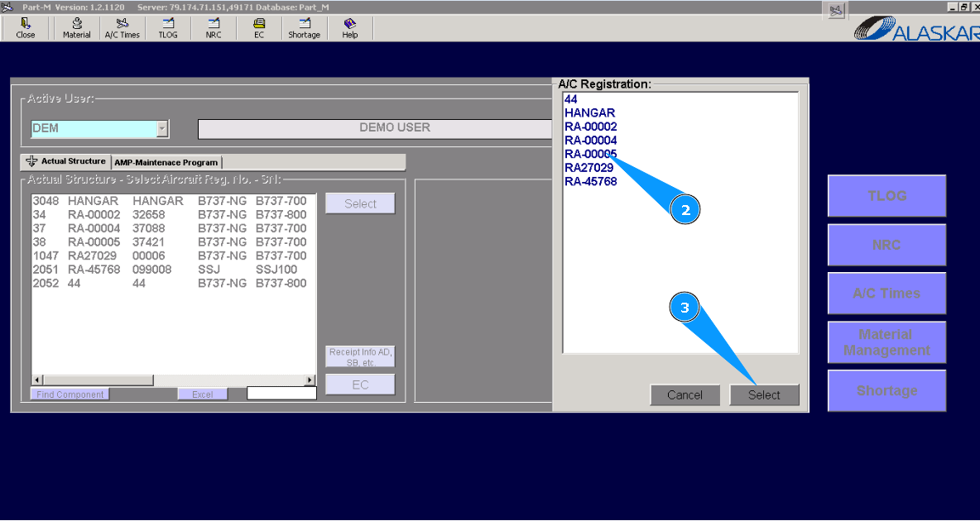Click the airplane icon in the title bar
This screenshot has height=521, width=980.
pyautogui.click(x=836, y=11)
